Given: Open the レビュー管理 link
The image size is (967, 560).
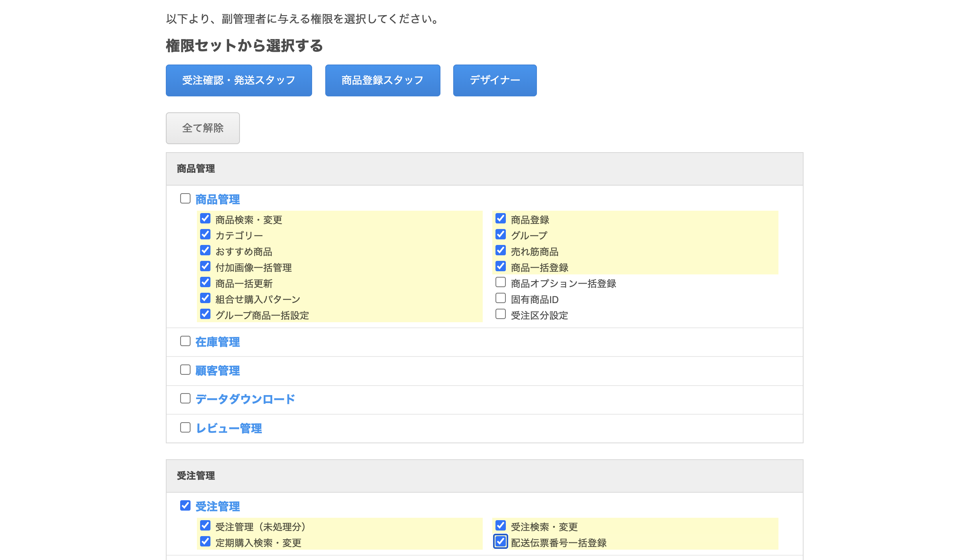Looking at the screenshot, I should point(229,428).
